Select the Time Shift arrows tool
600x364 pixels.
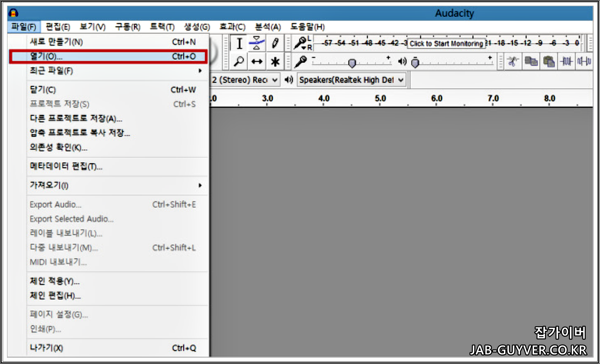(257, 61)
